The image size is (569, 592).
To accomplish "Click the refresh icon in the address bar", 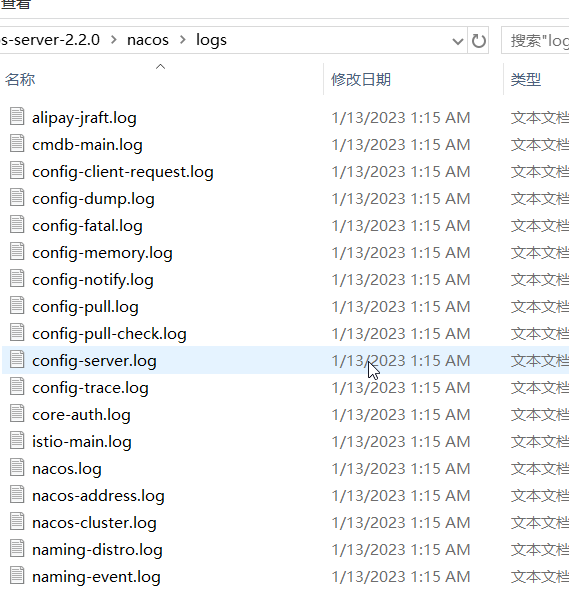I will [478, 40].
